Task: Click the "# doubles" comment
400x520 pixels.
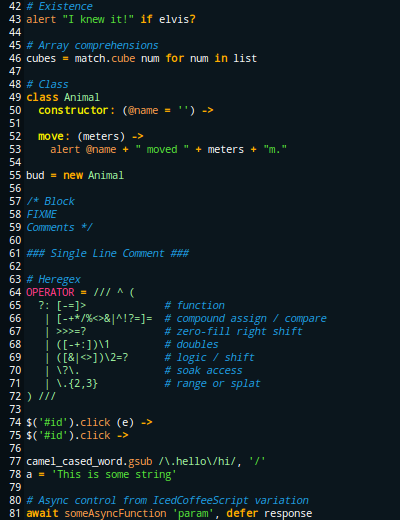Action: pos(192,344)
